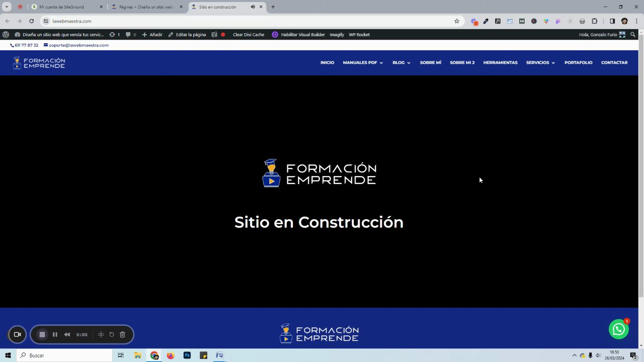
Task: Expand the SERVICIOS menu
Action: [x=540, y=63]
